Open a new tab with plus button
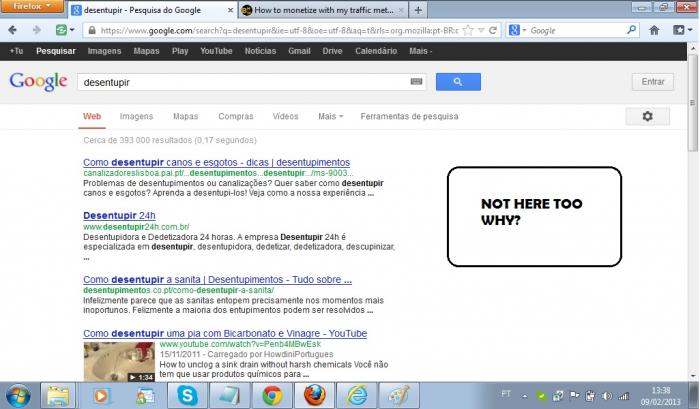Viewport: 700px width, 409px height. point(418,10)
